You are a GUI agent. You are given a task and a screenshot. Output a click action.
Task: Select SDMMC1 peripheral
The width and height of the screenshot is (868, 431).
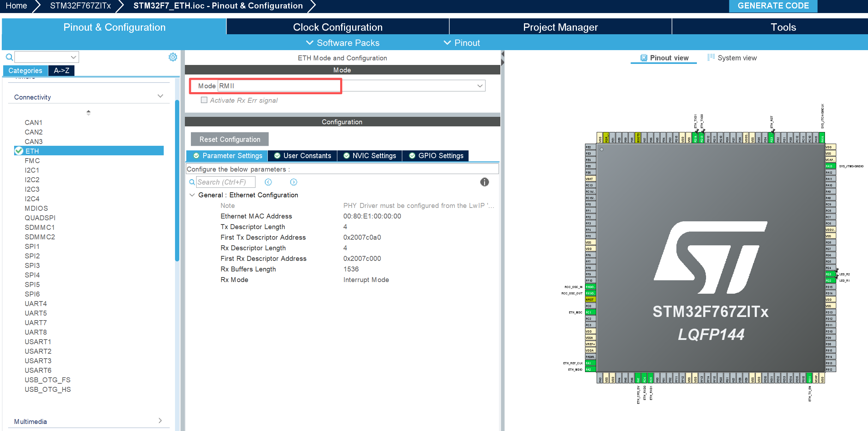click(40, 227)
